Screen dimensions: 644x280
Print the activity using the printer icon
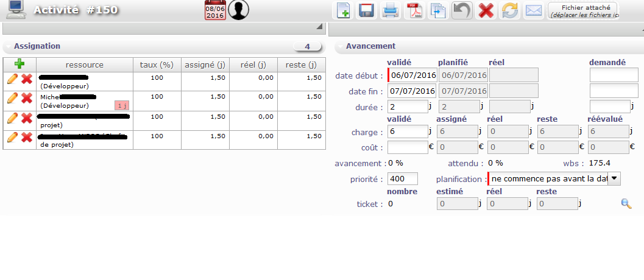coord(390,10)
